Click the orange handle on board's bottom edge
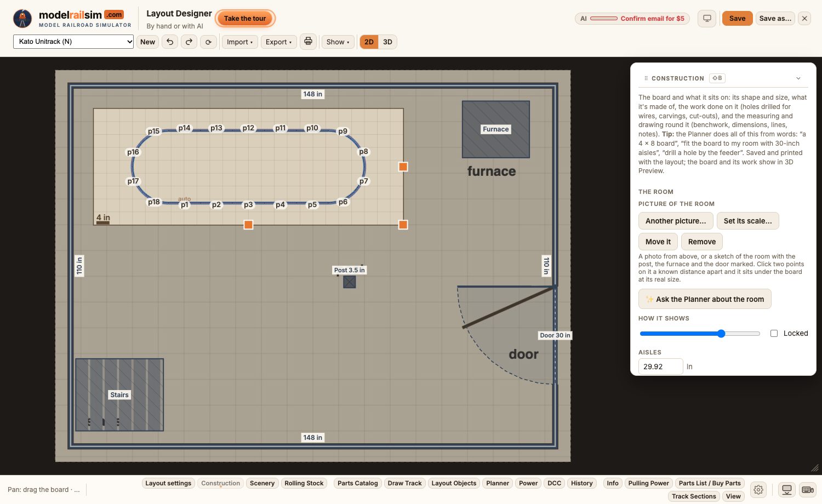The height and width of the screenshot is (504, 822). click(248, 225)
